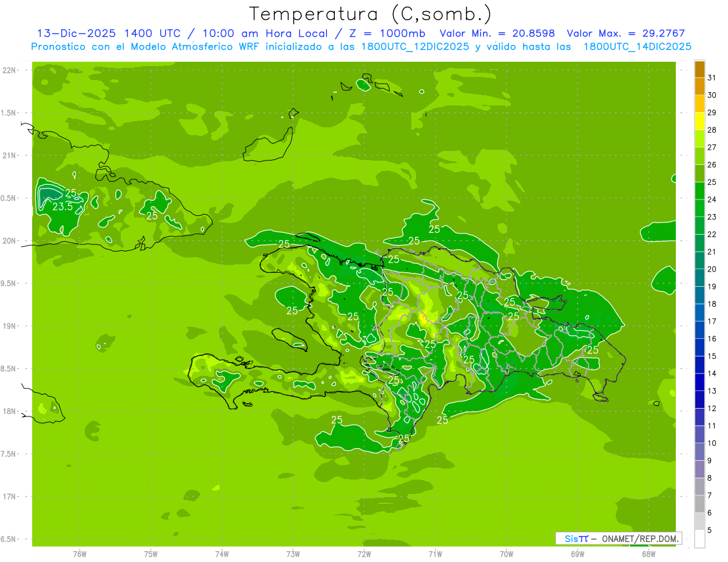Click the '20N' latitude label

pos(9,241)
